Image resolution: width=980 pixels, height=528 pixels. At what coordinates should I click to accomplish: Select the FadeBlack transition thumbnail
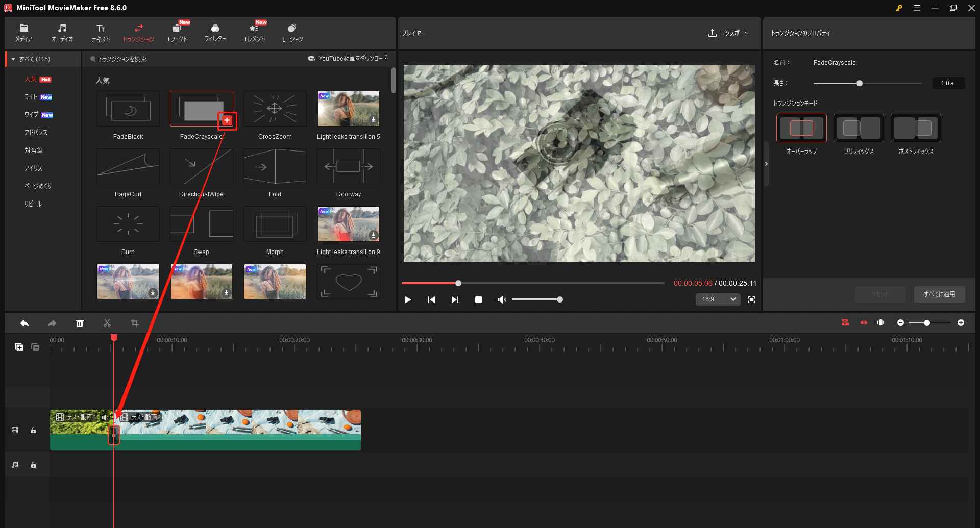pyautogui.click(x=128, y=108)
